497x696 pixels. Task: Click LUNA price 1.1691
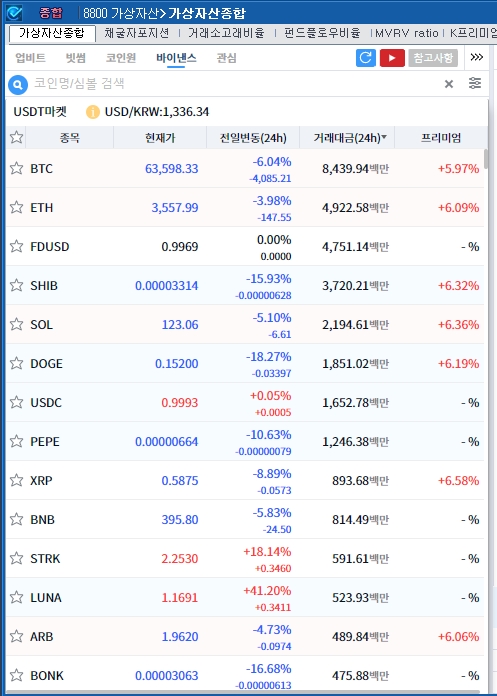180,597
